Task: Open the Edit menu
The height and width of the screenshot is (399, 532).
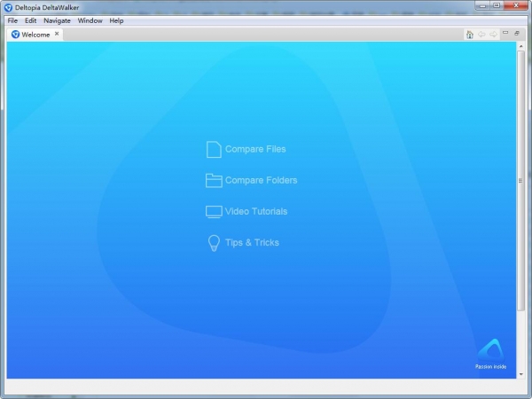Action: point(30,20)
